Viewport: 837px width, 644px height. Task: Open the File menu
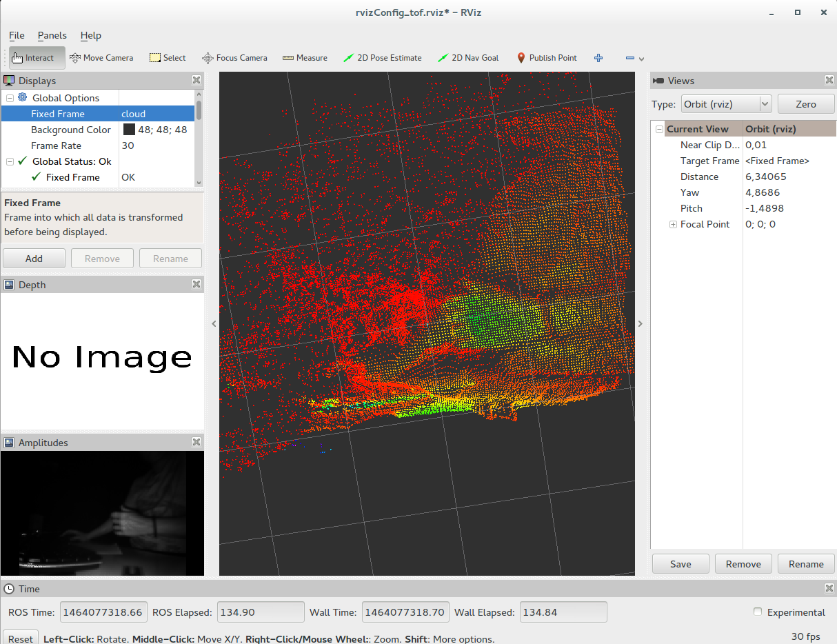point(17,35)
